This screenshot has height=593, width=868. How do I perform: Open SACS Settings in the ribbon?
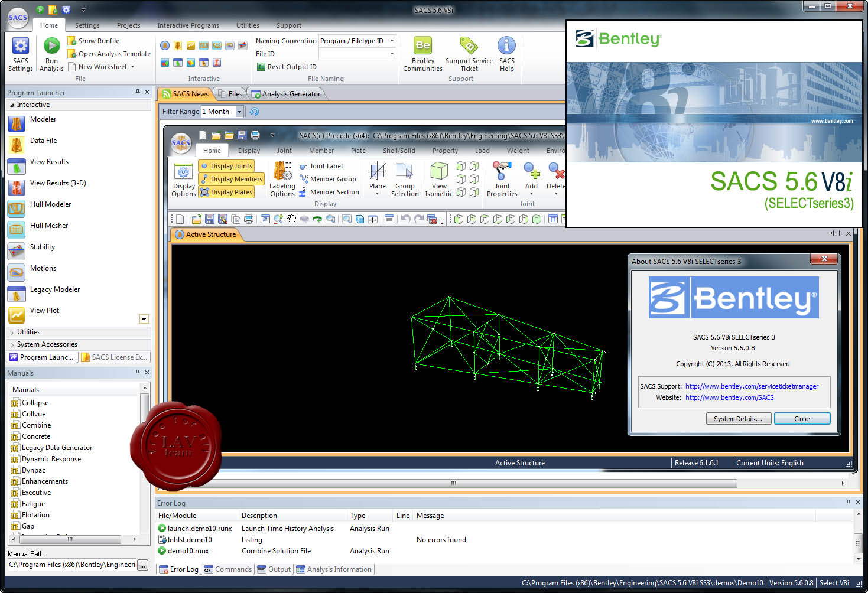click(21, 54)
